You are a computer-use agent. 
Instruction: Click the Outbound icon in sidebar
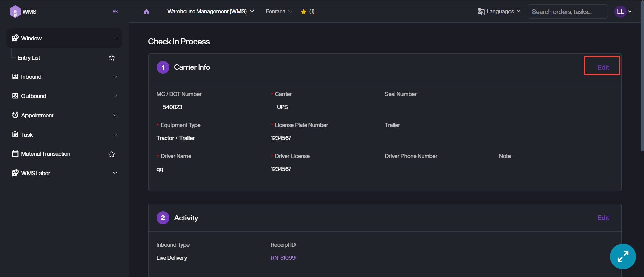[15, 96]
